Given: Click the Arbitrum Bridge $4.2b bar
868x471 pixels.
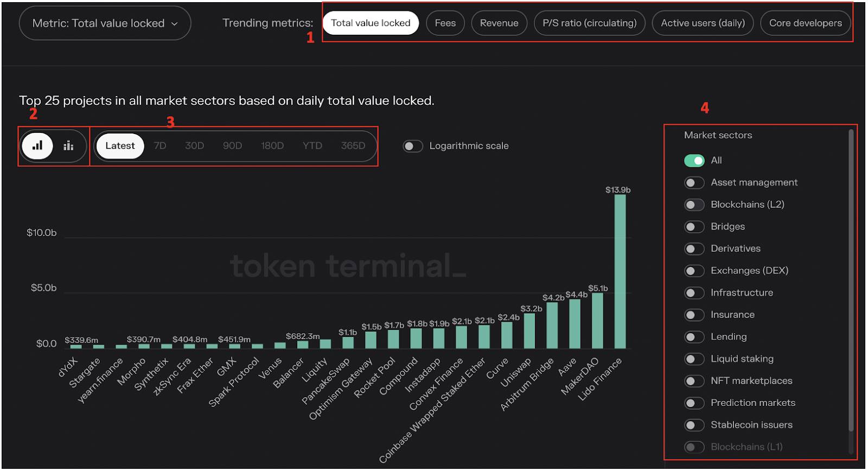Looking at the screenshot, I should point(552,325).
